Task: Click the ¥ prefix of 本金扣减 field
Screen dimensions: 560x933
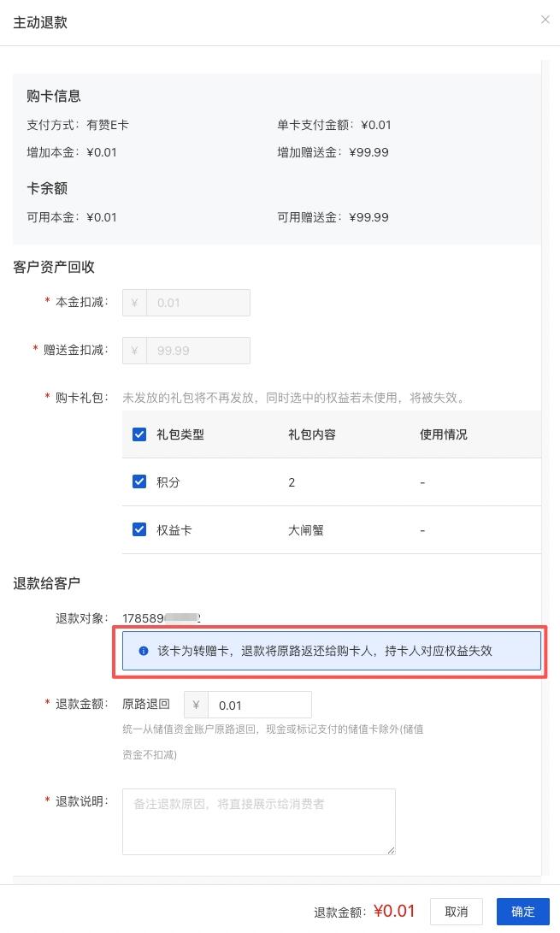Action: pyautogui.click(x=135, y=303)
